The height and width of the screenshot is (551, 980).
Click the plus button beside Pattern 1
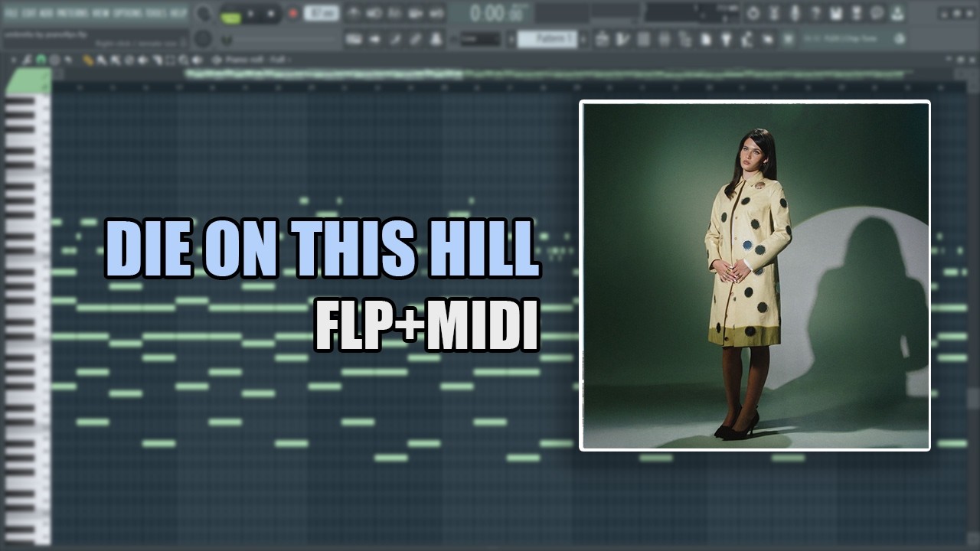pos(584,39)
